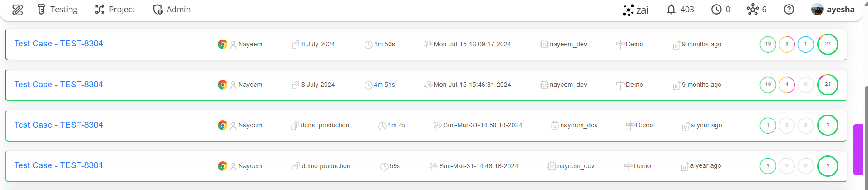
Task: Click the app logo in top-left corner
Action: click(x=18, y=10)
